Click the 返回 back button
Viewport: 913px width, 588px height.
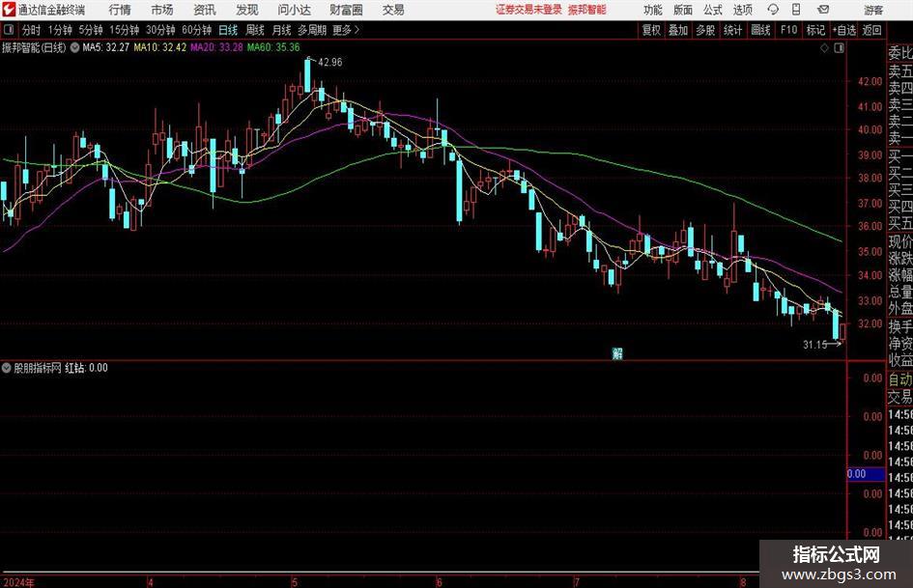click(x=871, y=30)
